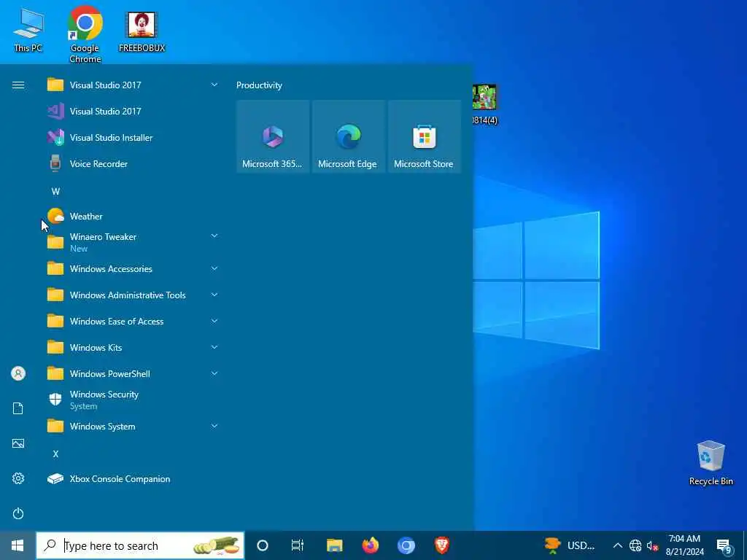The width and height of the screenshot is (747, 560).
Task: Open the USD currency widget in taskbar
Action: point(570,545)
